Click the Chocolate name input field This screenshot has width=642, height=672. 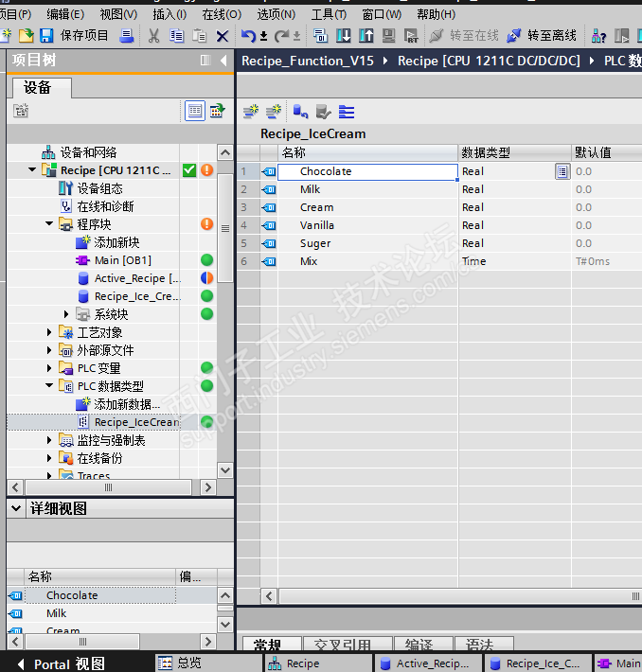(x=367, y=172)
